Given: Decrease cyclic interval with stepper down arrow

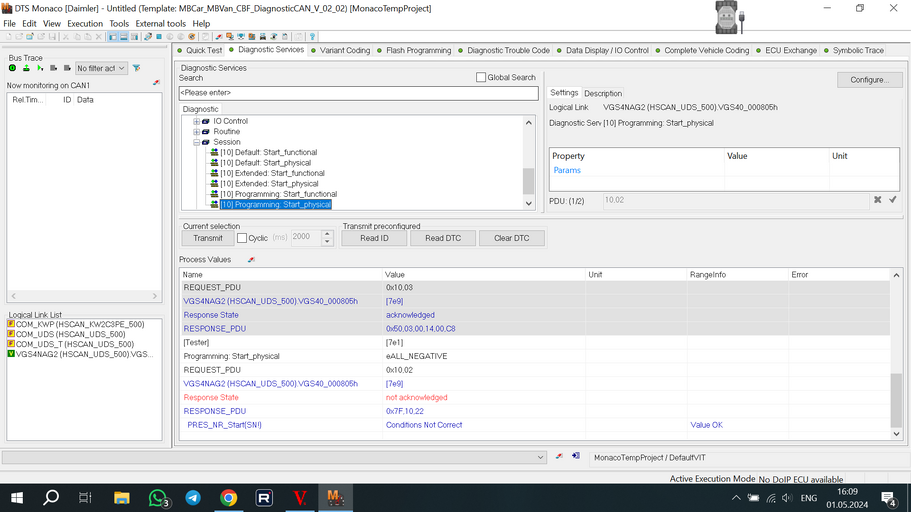Looking at the screenshot, I should pos(327,241).
